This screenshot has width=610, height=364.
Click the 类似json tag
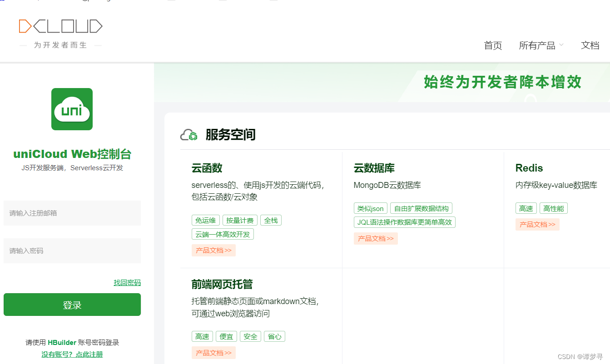(371, 208)
